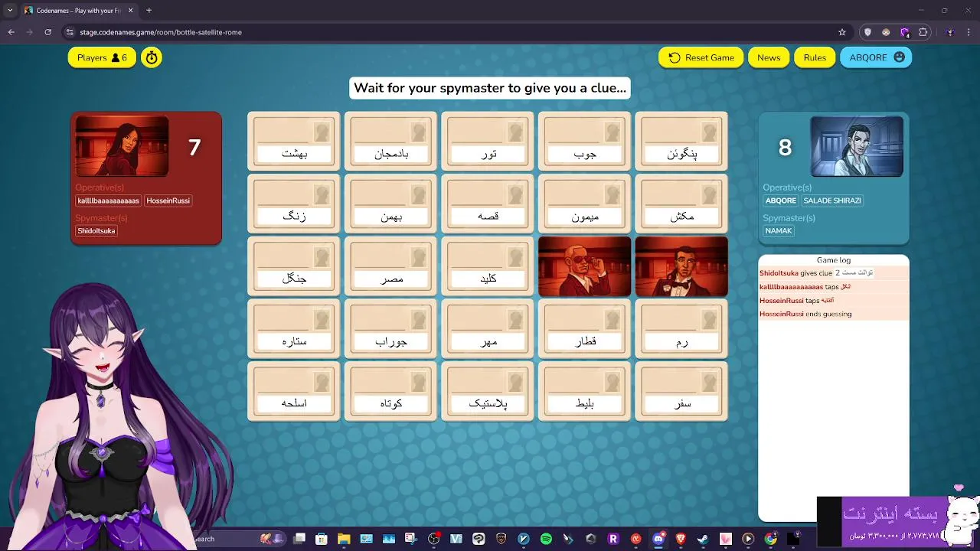Tap the بلیط word card
Image resolution: width=980 pixels, height=551 pixels.
pyautogui.click(x=585, y=391)
